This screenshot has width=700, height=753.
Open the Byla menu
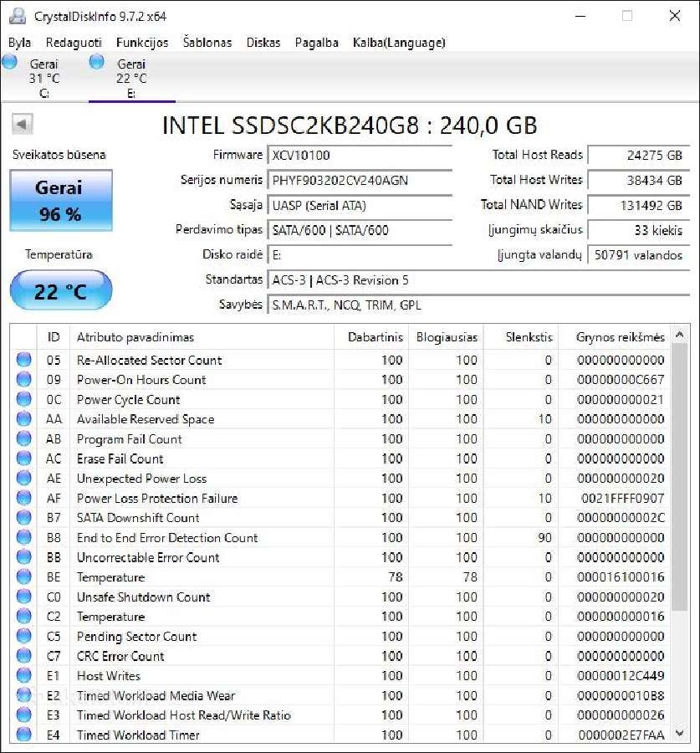(x=19, y=43)
